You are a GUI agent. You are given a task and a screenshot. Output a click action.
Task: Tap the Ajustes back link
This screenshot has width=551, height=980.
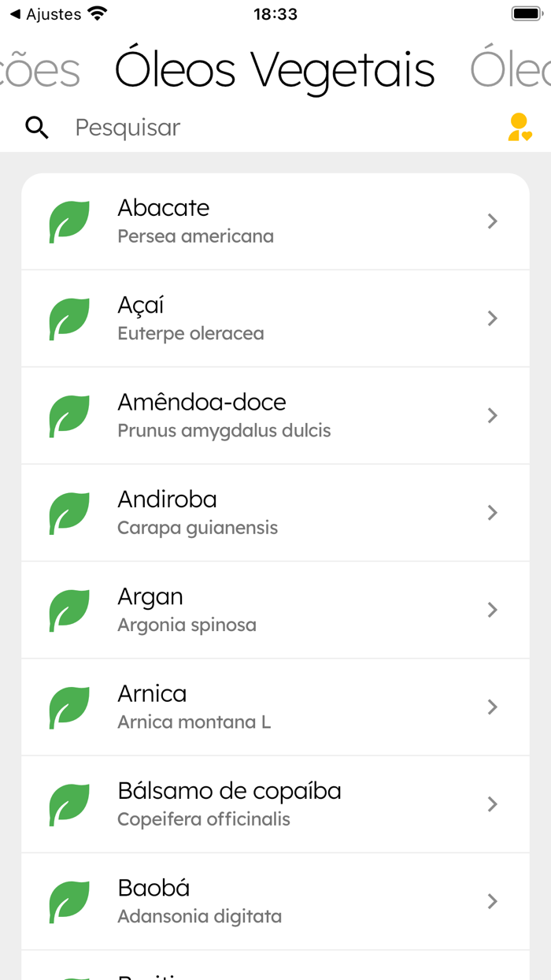[47, 13]
